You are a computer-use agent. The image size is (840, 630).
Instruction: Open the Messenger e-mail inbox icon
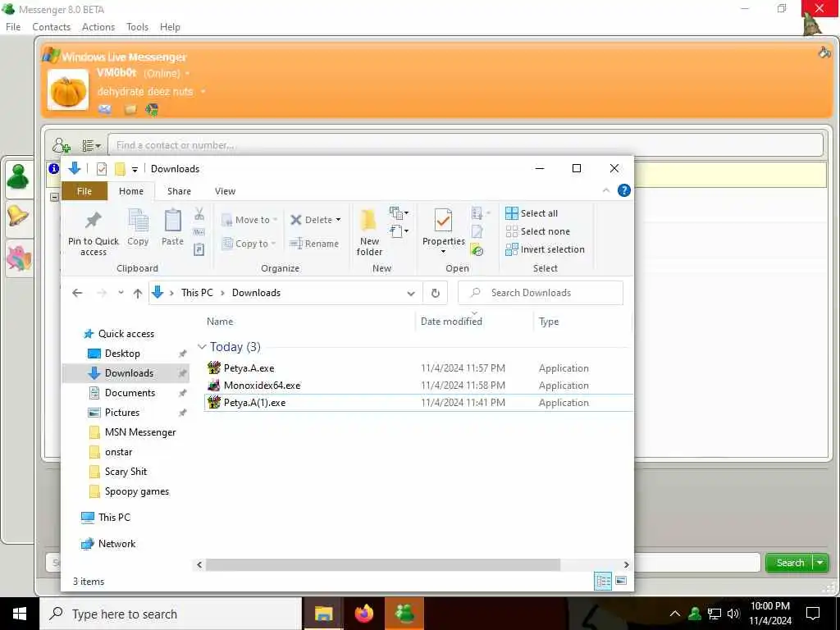pos(105,109)
